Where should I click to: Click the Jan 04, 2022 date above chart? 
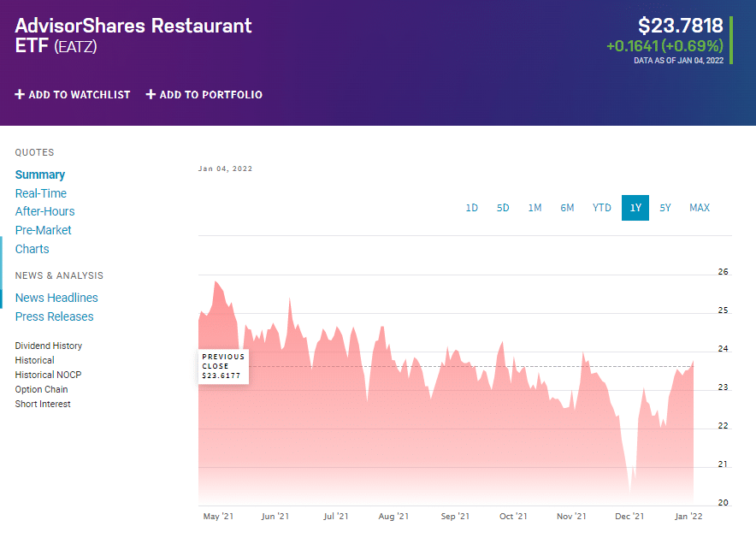(225, 169)
